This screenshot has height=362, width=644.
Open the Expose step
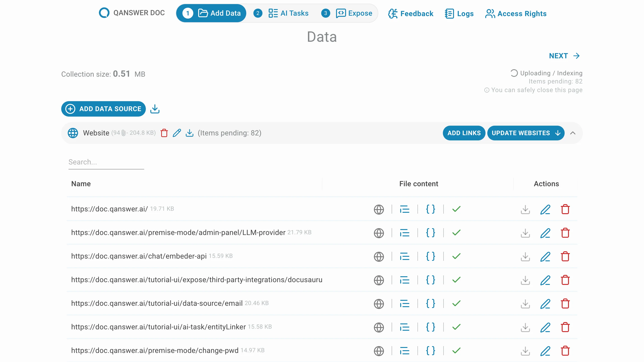point(347,13)
